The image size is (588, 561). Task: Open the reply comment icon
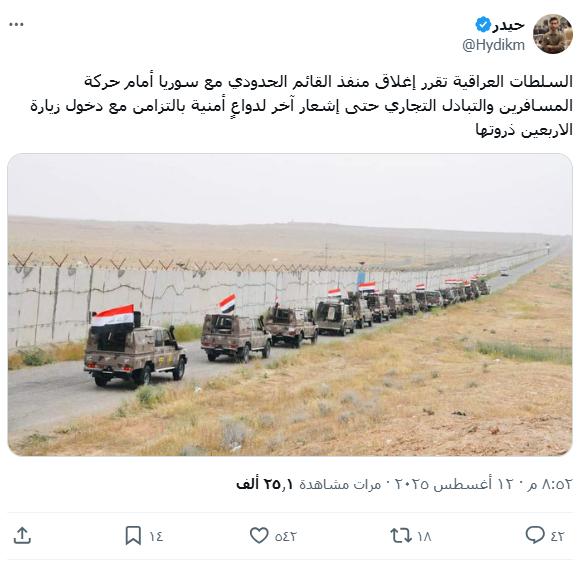pos(535,536)
